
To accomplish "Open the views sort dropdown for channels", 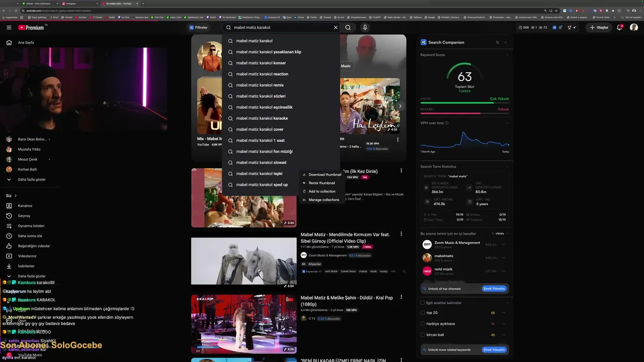I will [x=498, y=233].
